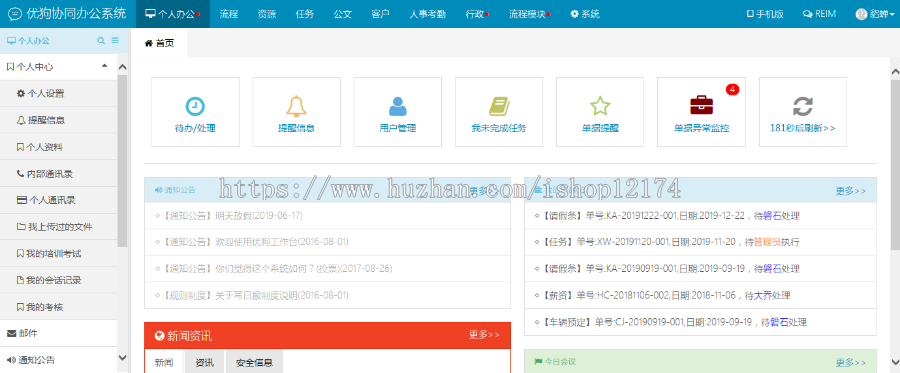The height and width of the screenshot is (373, 900).
Task: Open the 客户 top menu
Action: pyautogui.click(x=381, y=14)
